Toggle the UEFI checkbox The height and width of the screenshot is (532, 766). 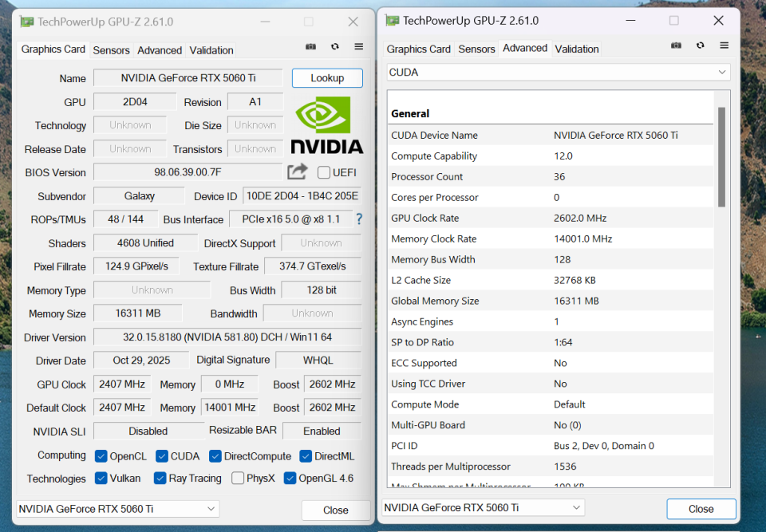[324, 172]
